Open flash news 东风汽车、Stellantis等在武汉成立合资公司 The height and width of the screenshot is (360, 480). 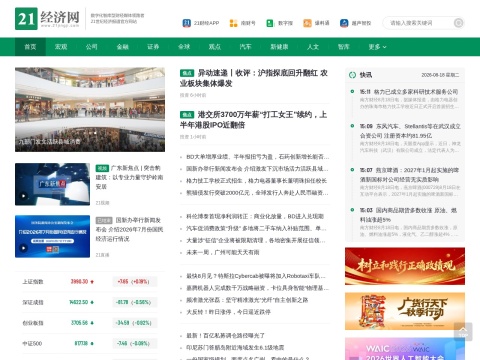coord(410,131)
